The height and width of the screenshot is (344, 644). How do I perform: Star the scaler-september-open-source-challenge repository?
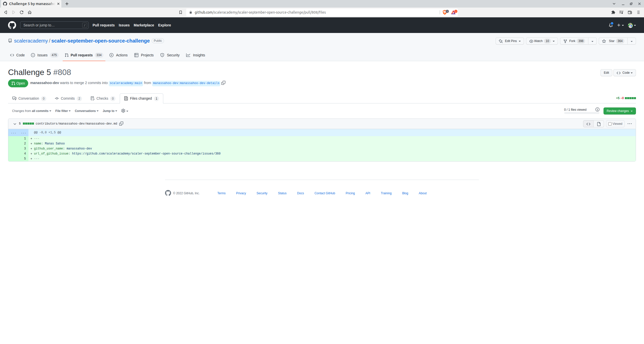pos(612,41)
